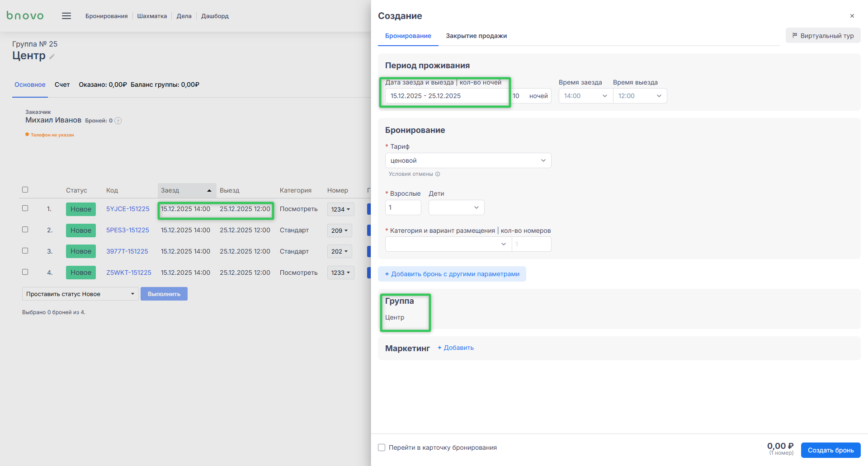Click the stay dates input field
868x466 pixels.
coord(446,96)
